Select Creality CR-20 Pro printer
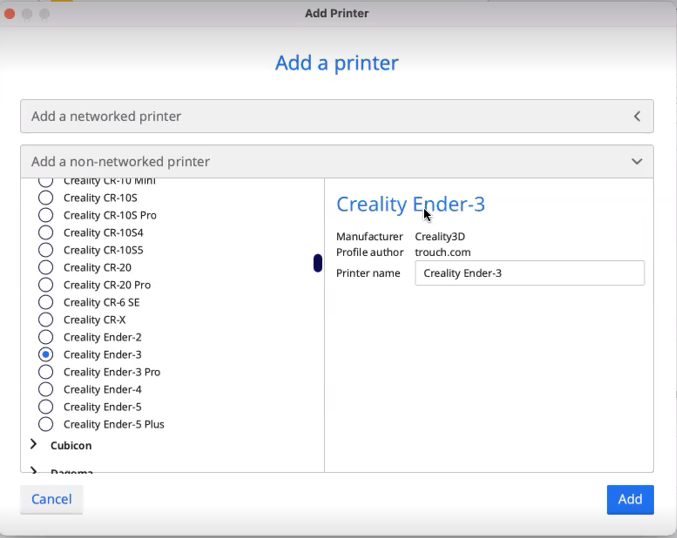Viewport: 677px width, 538px height. 45,285
